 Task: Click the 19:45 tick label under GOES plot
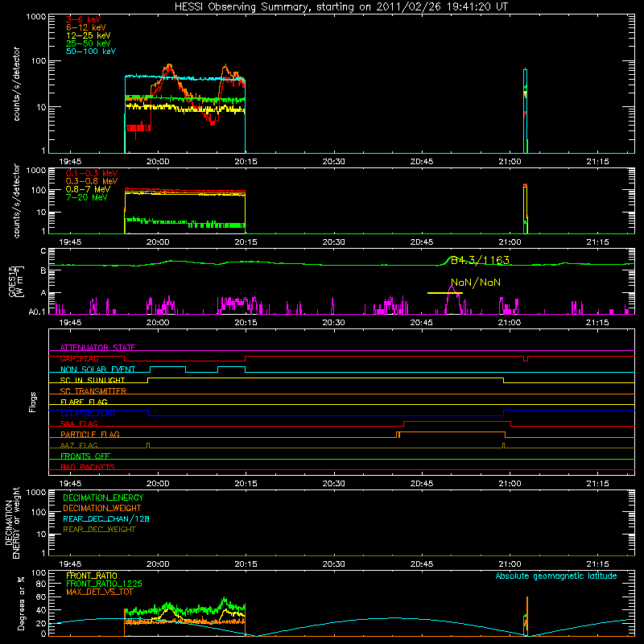point(70,323)
